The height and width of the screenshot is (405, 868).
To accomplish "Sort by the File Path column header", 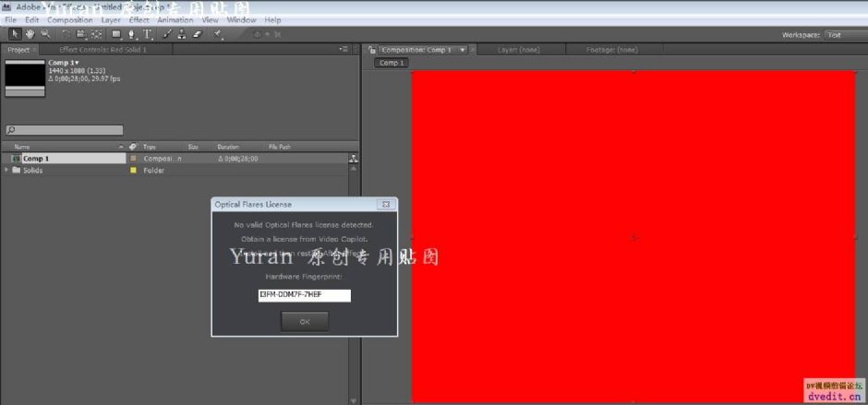I will 280,148.
